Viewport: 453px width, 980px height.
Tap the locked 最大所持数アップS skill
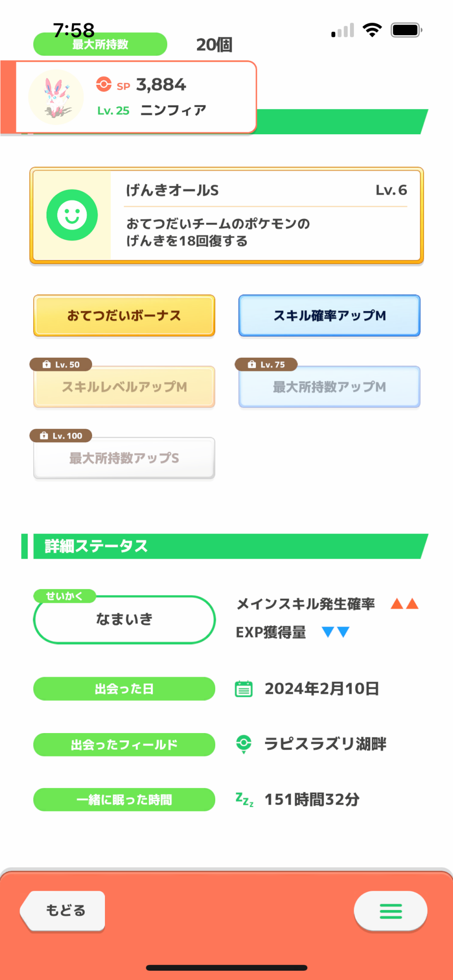[x=124, y=458]
